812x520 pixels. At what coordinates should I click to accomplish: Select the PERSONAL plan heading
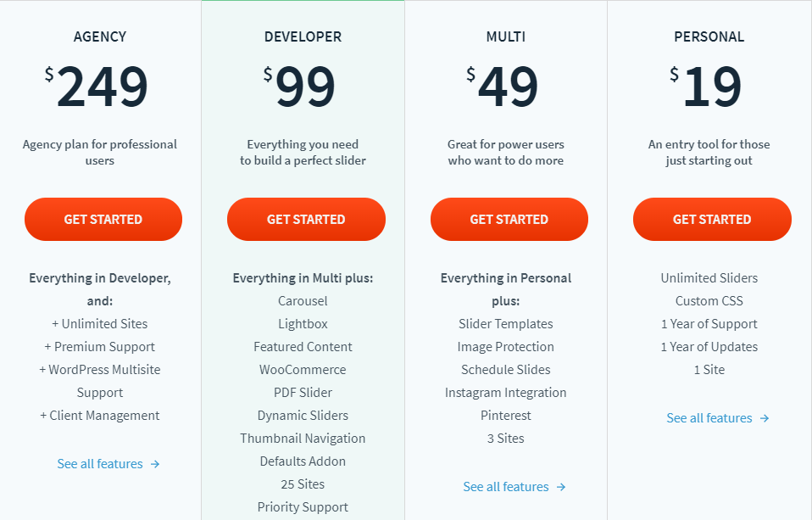pos(709,36)
